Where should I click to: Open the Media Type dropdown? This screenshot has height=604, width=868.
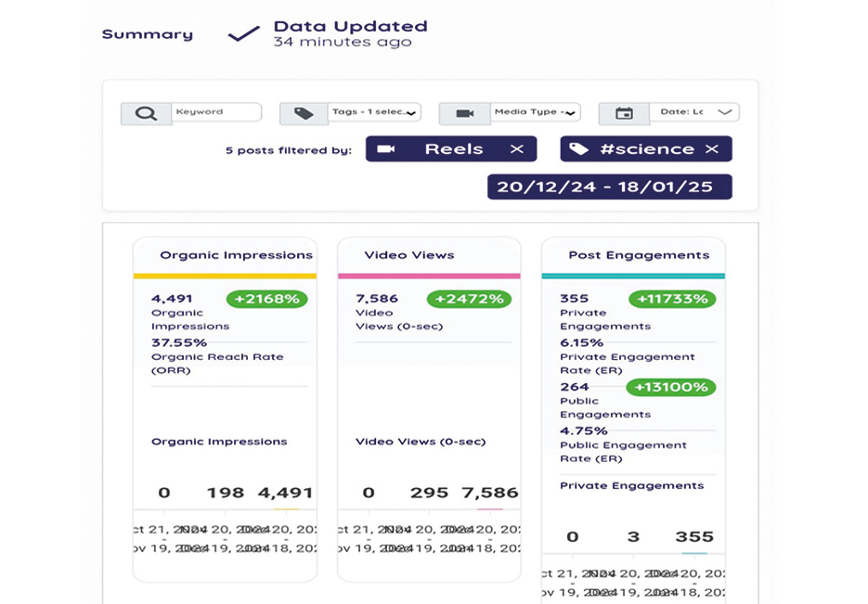click(536, 111)
